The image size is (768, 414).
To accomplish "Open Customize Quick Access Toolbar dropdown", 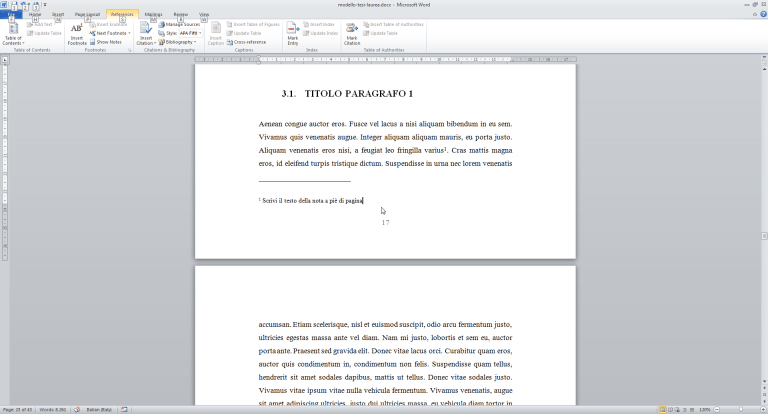I will click(45, 5).
